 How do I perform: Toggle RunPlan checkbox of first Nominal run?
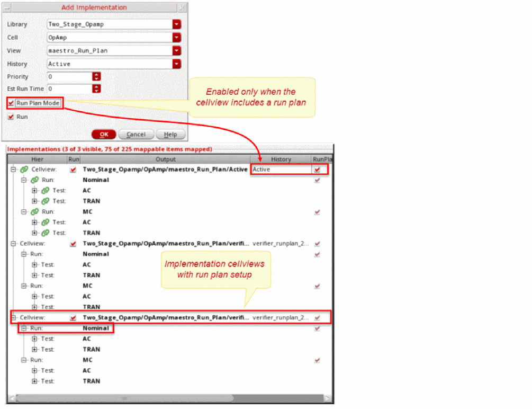pos(317,180)
